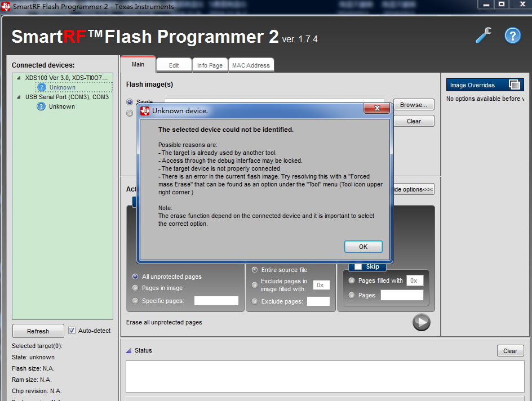Select All unprotected pages radio option

click(135, 277)
